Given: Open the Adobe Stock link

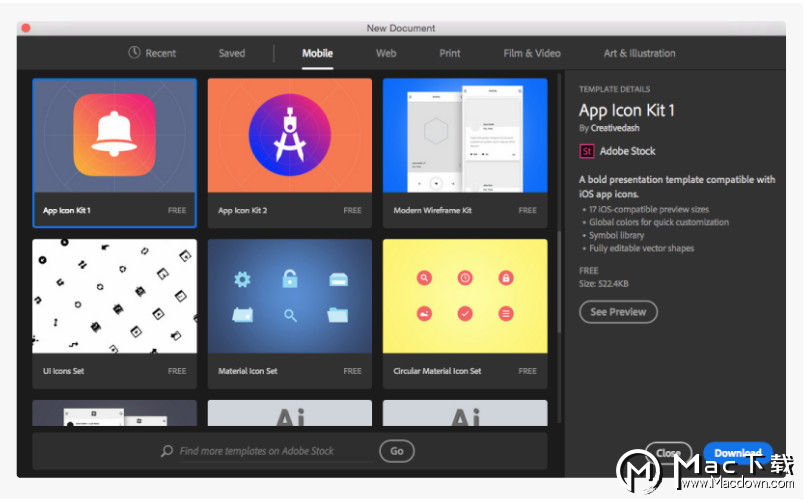Looking at the screenshot, I should (627, 151).
